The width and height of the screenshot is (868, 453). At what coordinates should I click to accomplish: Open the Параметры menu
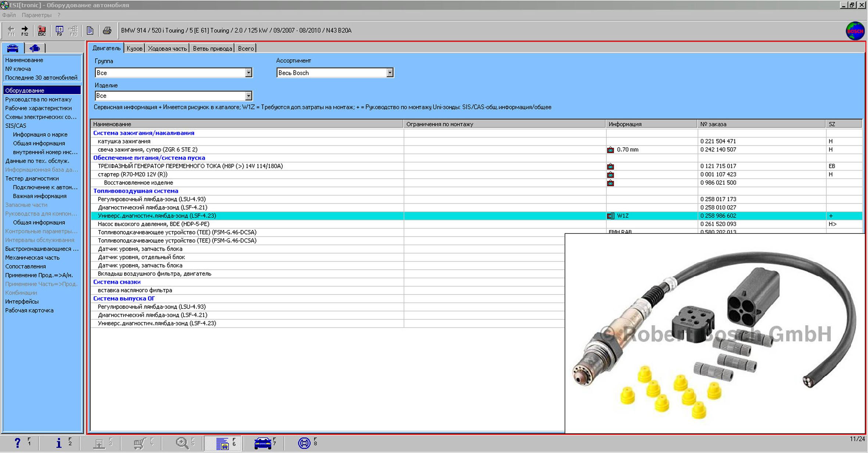pos(36,15)
